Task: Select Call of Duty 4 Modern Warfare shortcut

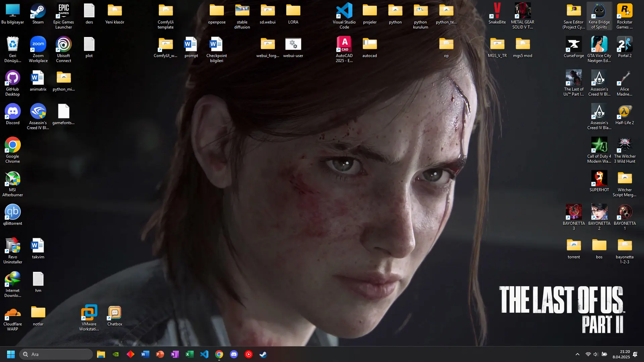Action: (x=599, y=151)
